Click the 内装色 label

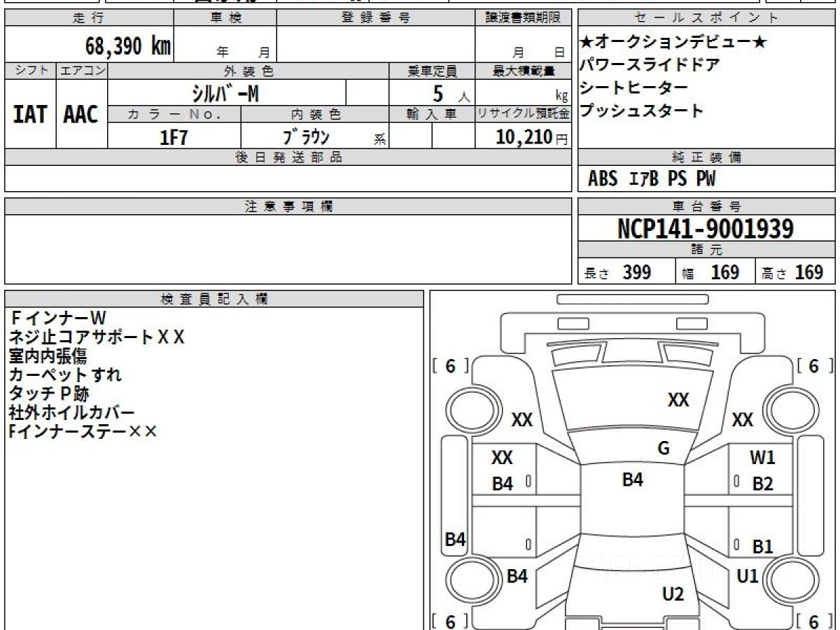315,113
